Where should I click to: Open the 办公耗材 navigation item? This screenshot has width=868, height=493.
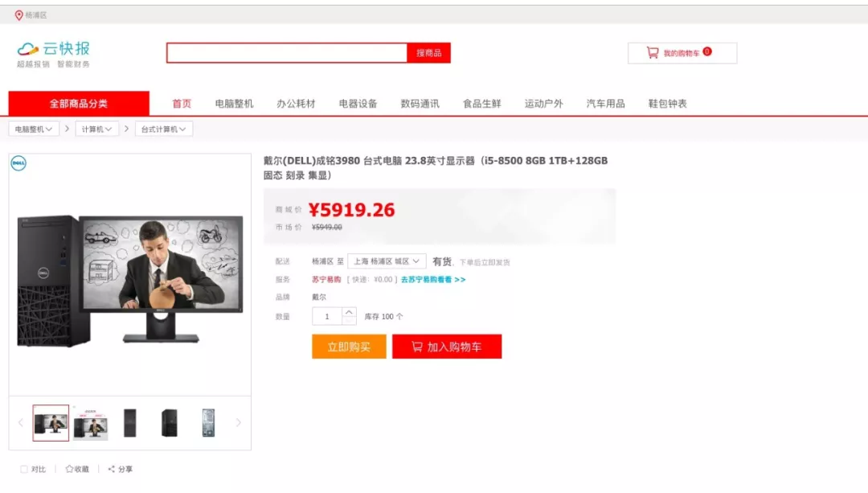coord(296,104)
